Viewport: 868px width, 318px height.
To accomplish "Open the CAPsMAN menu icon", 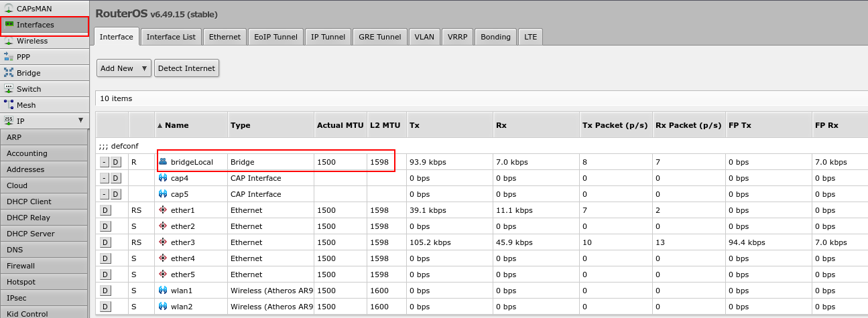I will pos(9,9).
